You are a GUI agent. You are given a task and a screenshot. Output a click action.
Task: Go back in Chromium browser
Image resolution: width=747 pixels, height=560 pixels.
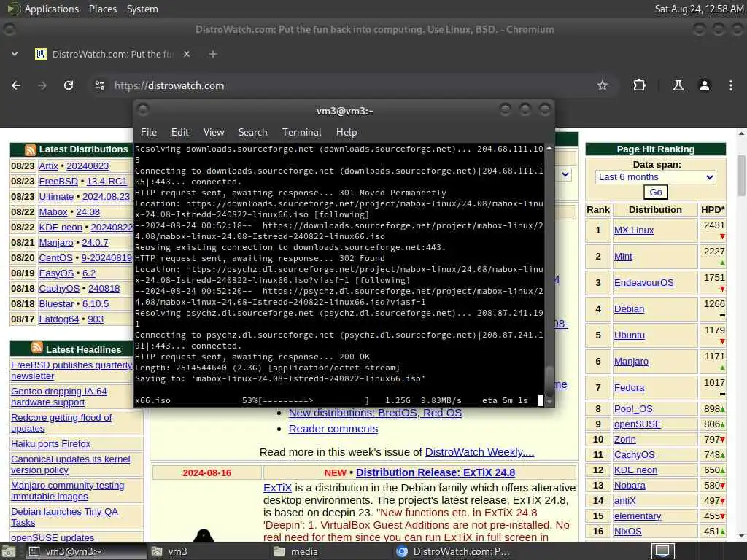point(16,85)
